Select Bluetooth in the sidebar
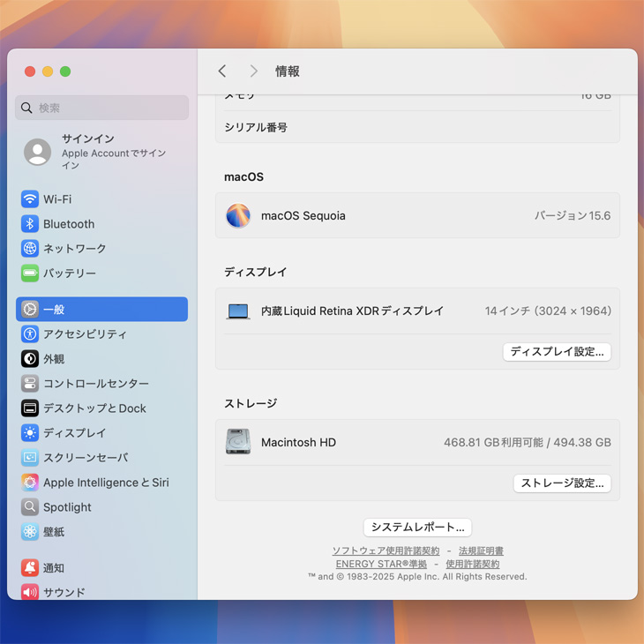Image resolution: width=644 pixels, height=644 pixels. (x=68, y=224)
